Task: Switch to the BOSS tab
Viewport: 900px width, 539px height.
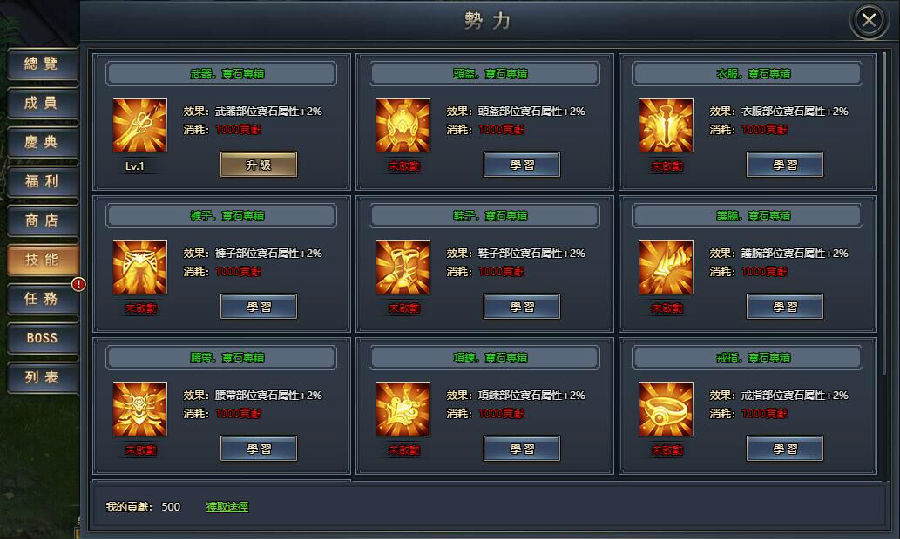Action: point(42,338)
